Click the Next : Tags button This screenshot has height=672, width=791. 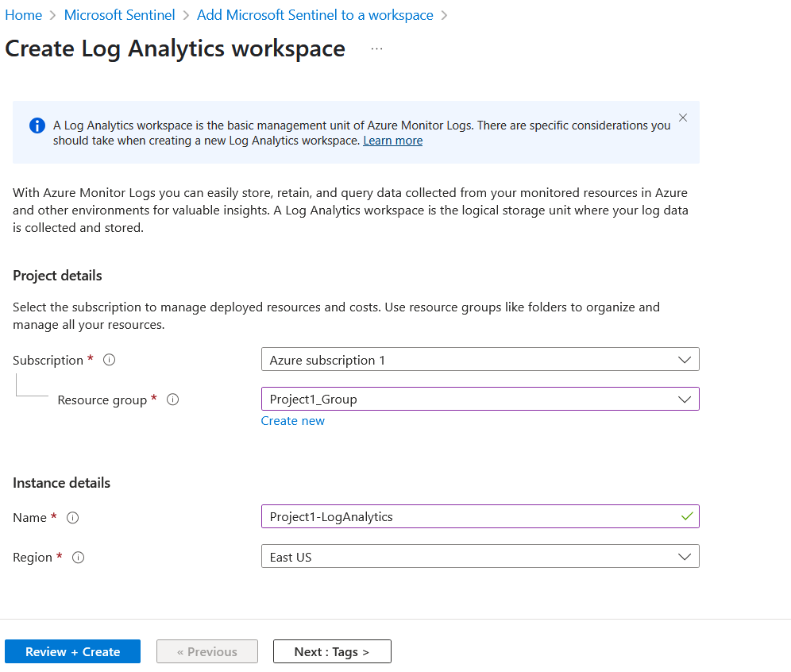pyautogui.click(x=332, y=651)
